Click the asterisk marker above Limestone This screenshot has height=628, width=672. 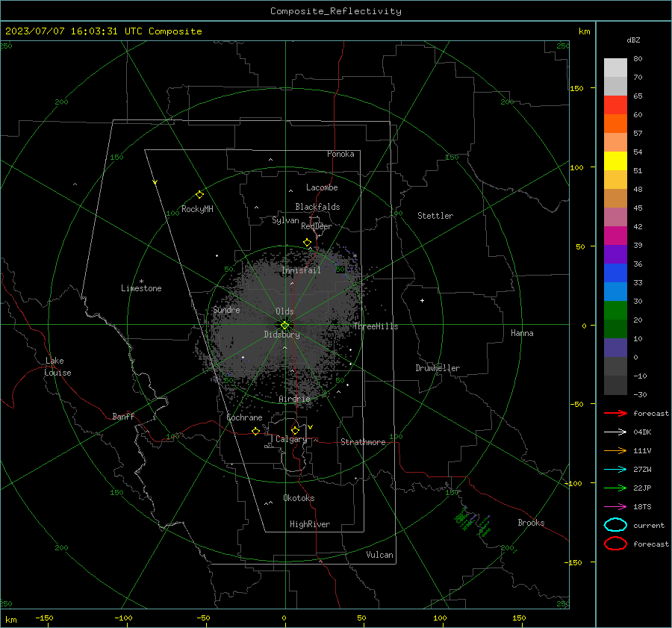tap(141, 282)
